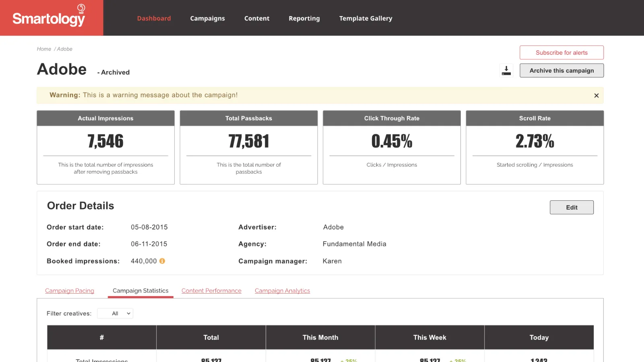Select the Campaign Statistics tab
Screen dimensions: 644x362
coord(140,291)
